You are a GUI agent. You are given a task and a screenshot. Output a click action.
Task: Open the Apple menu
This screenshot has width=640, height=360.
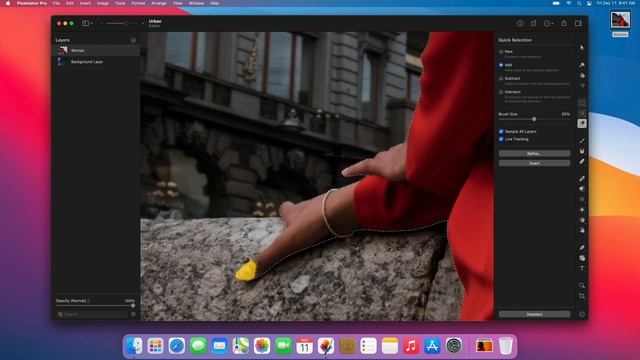click(x=8, y=3)
